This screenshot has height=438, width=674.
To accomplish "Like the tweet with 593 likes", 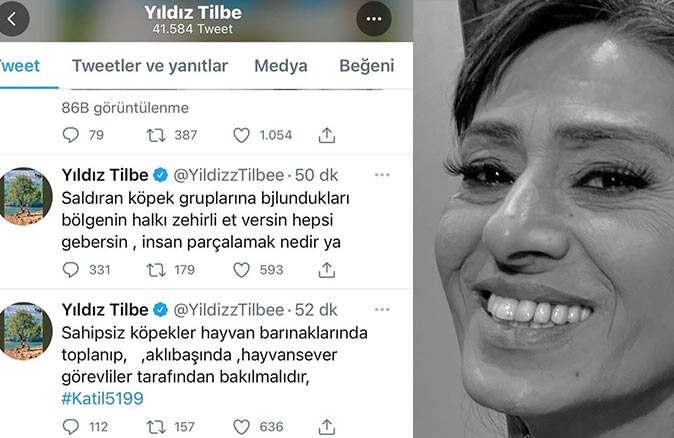I will point(241,270).
